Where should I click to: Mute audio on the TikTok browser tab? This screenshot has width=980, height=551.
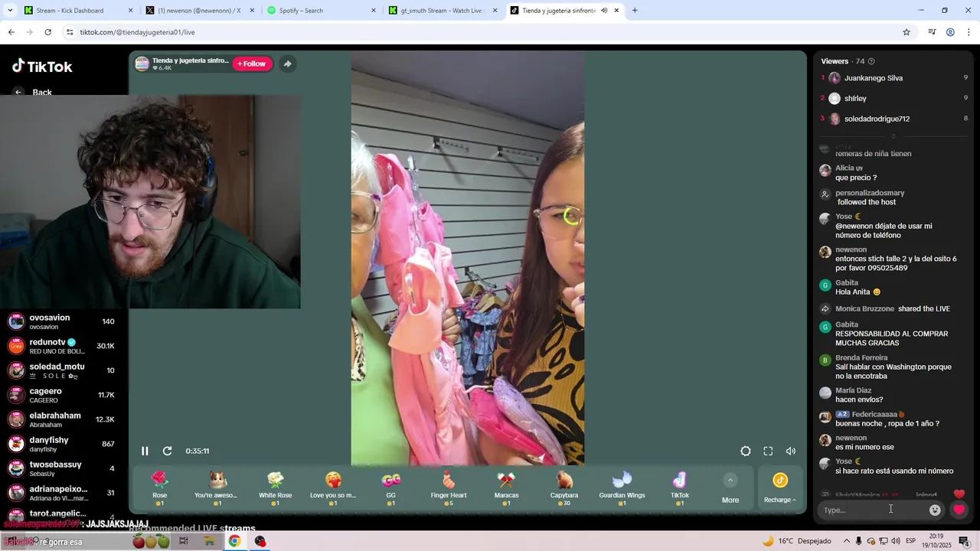(604, 11)
